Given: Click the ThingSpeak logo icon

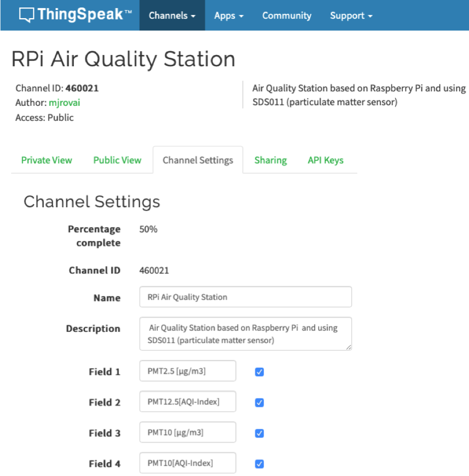Looking at the screenshot, I should [x=26, y=15].
